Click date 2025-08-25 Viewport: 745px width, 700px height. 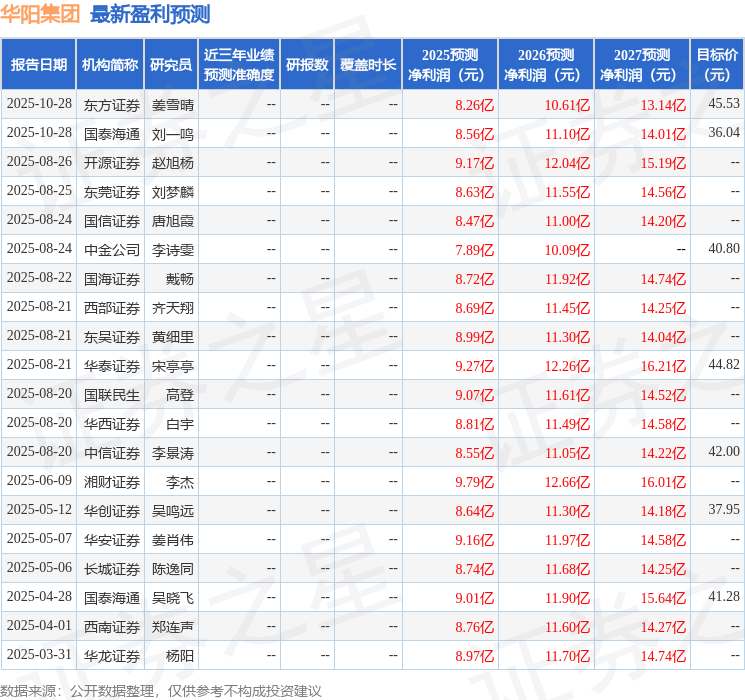pos(39,190)
